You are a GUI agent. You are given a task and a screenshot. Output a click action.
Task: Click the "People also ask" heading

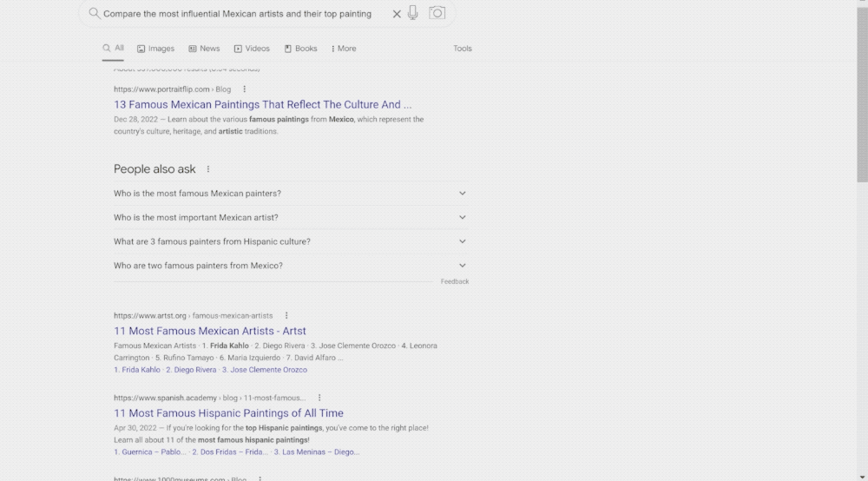(155, 169)
